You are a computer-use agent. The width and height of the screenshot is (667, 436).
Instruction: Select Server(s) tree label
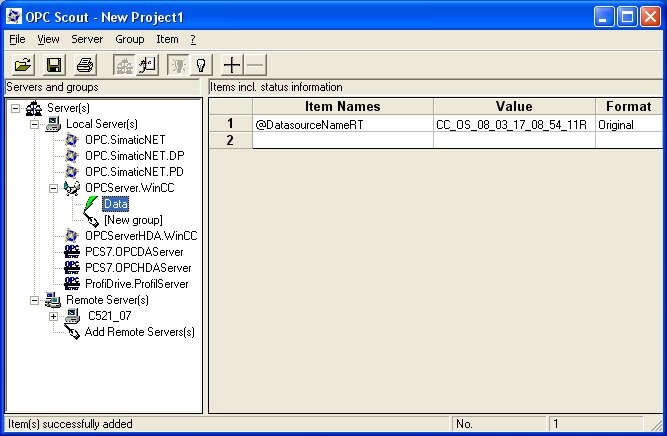coord(68,108)
